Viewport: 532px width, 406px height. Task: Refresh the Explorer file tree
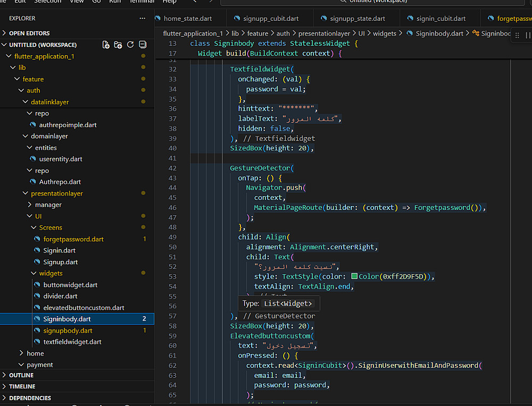point(130,45)
